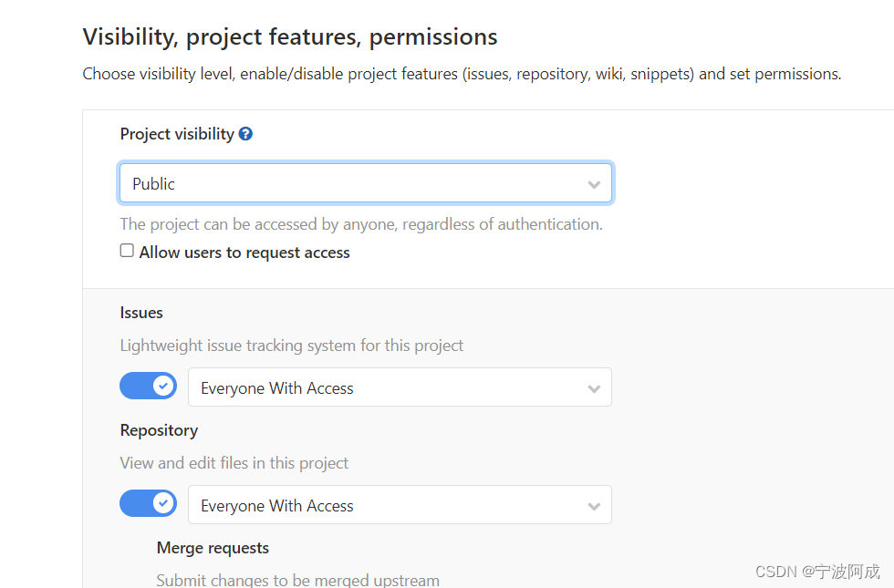Click the "Lightweight issue tracking system" description
This screenshot has width=894, height=588.
[292, 346]
